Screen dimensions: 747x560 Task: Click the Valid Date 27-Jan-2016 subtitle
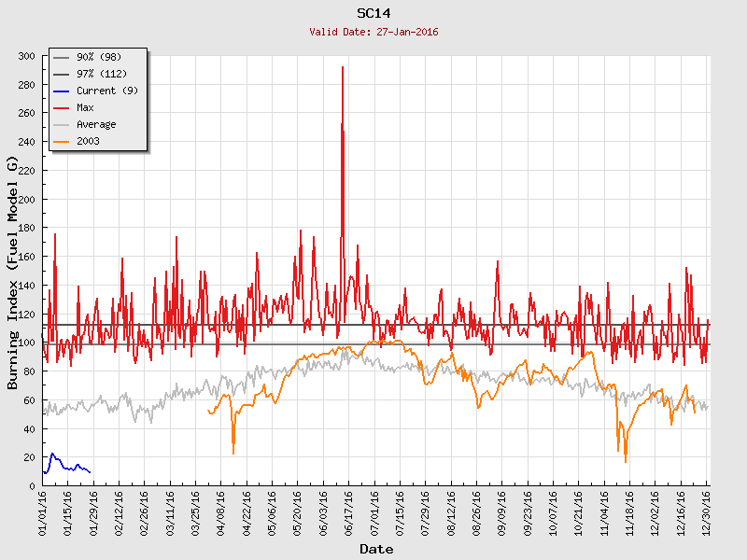tap(374, 32)
